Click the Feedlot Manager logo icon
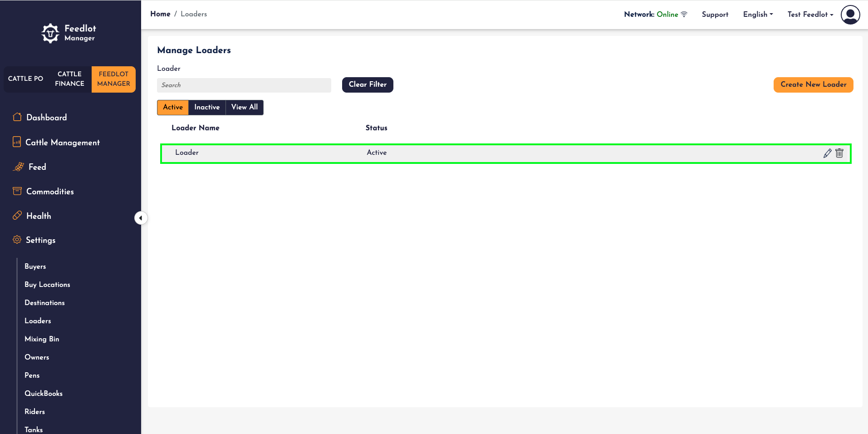This screenshot has height=434, width=868. (x=50, y=33)
